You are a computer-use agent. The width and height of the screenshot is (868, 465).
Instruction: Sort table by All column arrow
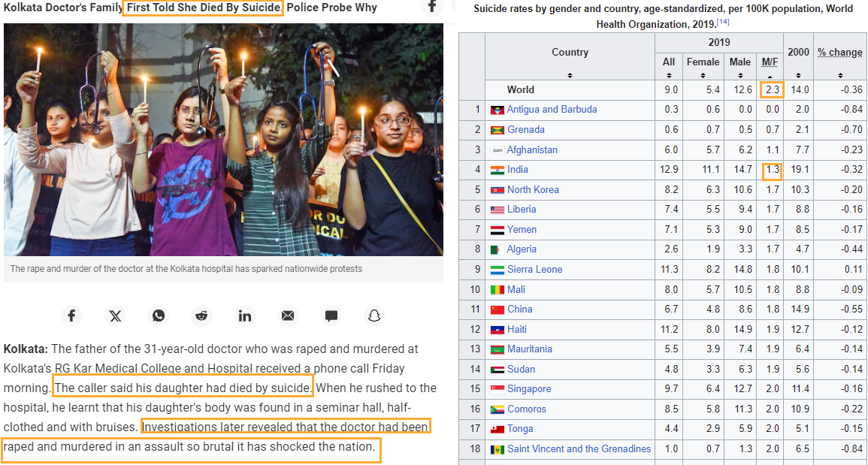pyautogui.click(x=669, y=75)
